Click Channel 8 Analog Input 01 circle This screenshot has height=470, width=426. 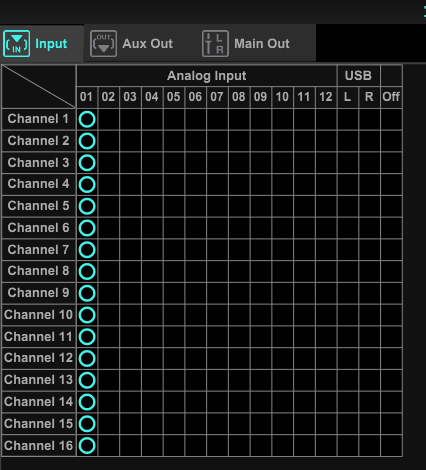[x=87, y=271]
